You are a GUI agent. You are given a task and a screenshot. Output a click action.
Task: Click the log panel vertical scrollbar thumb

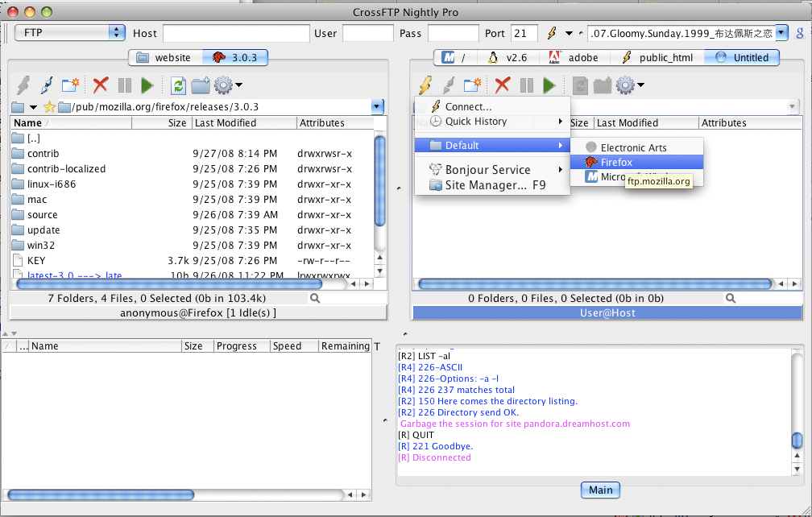(797, 440)
